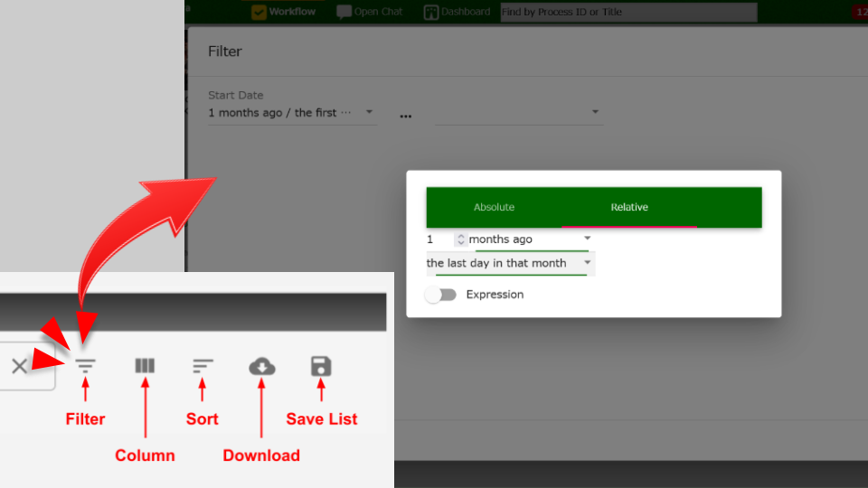Expand the 'months ago' unit dropdown
Image resolution: width=868 pixels, height=488 pixels.
tap(531, 239)
